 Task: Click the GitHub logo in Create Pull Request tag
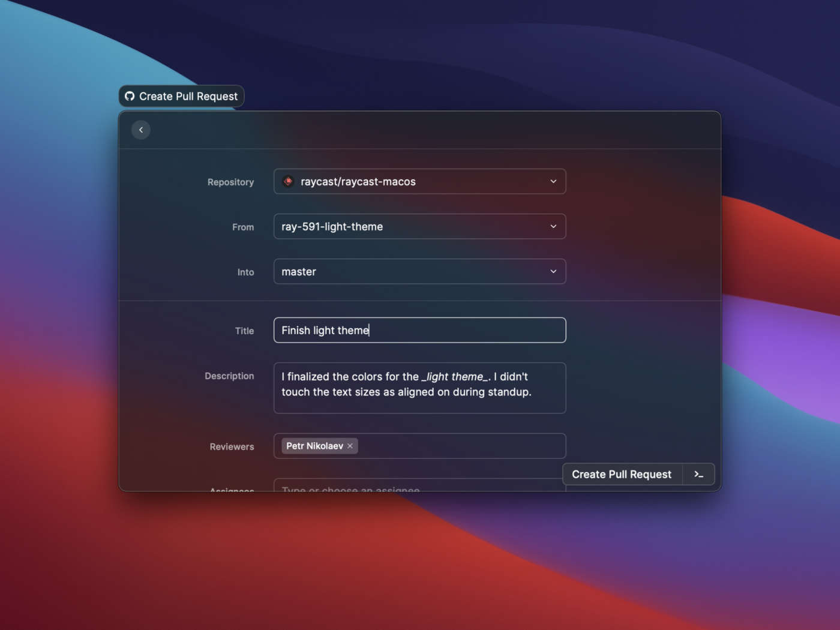tap(130, 96)
